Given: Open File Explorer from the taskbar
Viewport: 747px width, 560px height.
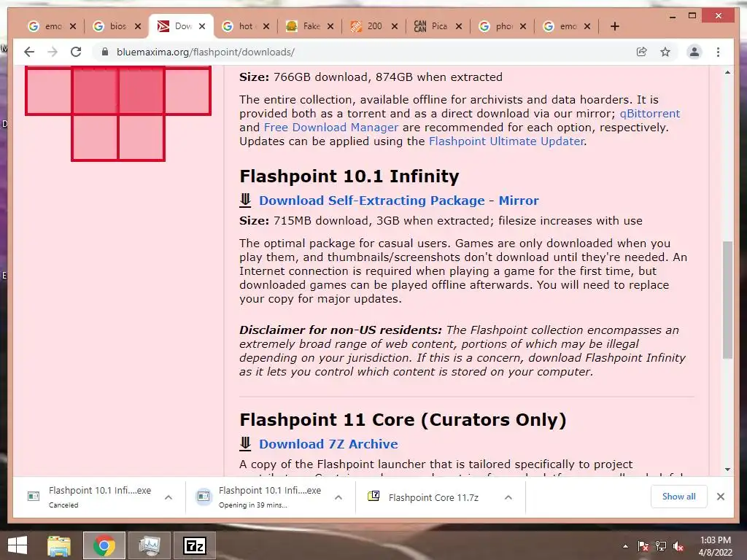Looking at the screenshot, I should tap(59, 545).
